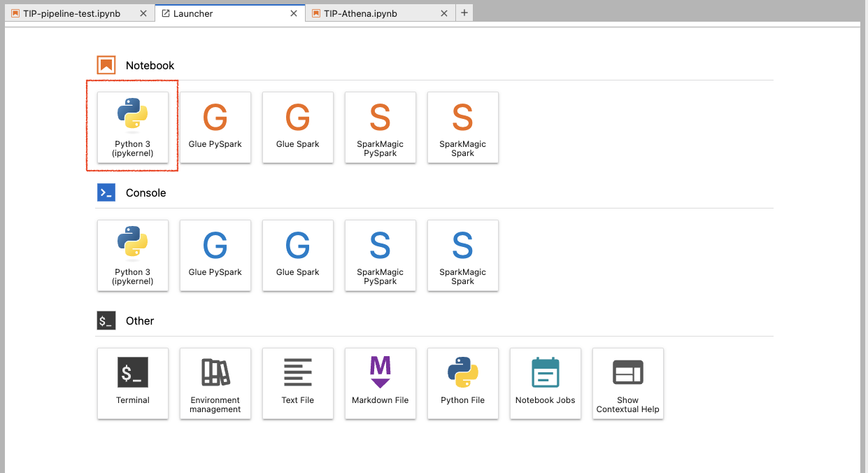Open SparkMagic Spark notebook launcher card
The width and height of the screenshot is (868, 473).
click(463, 127)
